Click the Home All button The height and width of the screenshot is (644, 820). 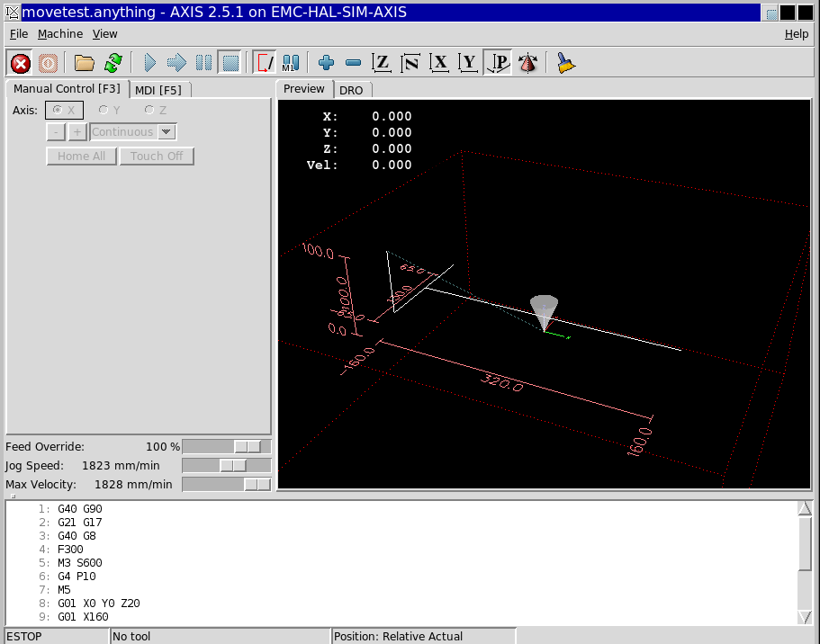point(81,157)
